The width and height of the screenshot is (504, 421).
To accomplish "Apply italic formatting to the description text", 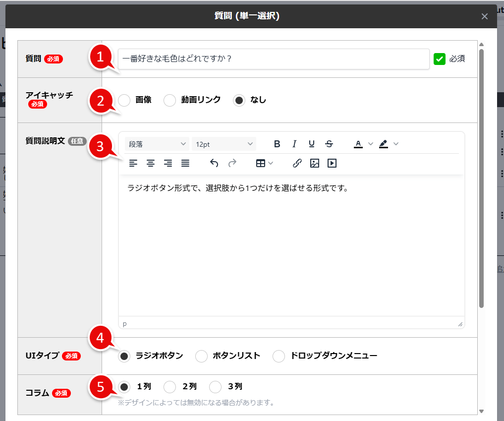I will [294, 144].
